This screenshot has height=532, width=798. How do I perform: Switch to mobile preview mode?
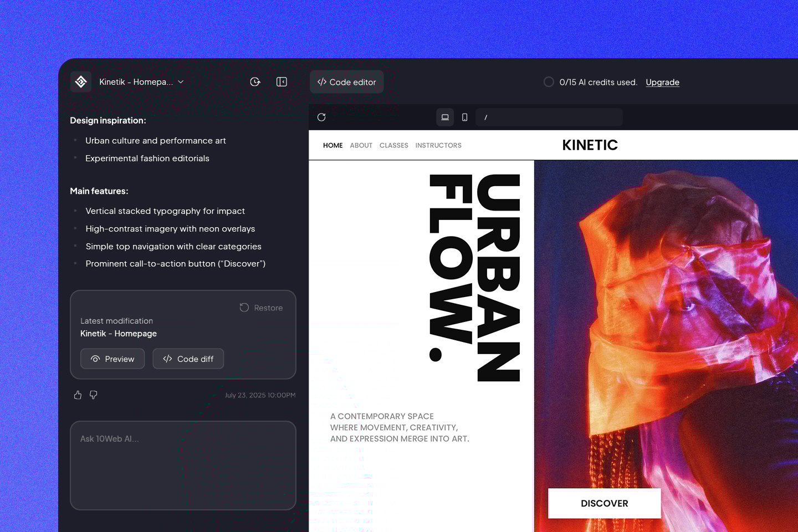click(464, 117)
